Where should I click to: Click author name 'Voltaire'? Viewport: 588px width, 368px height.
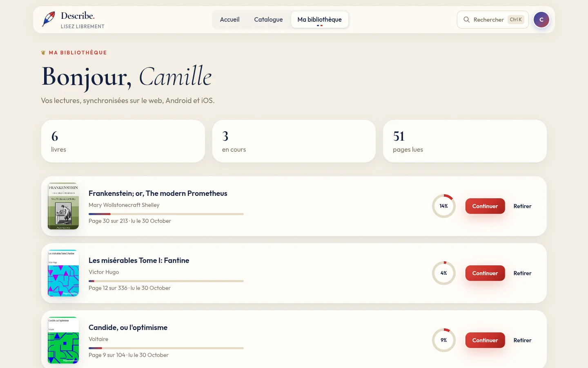coord(98,339)
